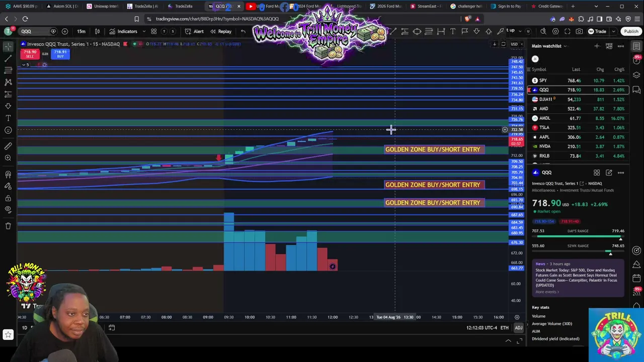
Task: Toggle magnet mode in the drawing toolbar
Action: pyautogui.click(x=8, y=174)
